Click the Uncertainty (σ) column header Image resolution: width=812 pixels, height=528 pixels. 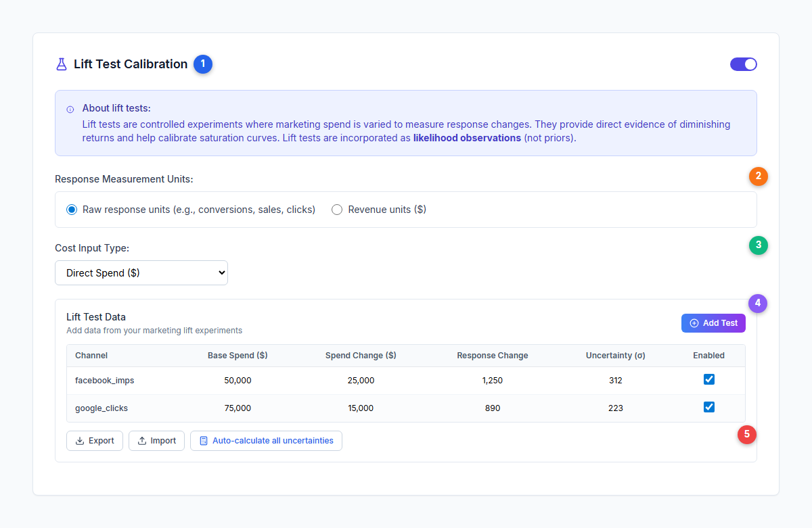[x=616, y=356]
